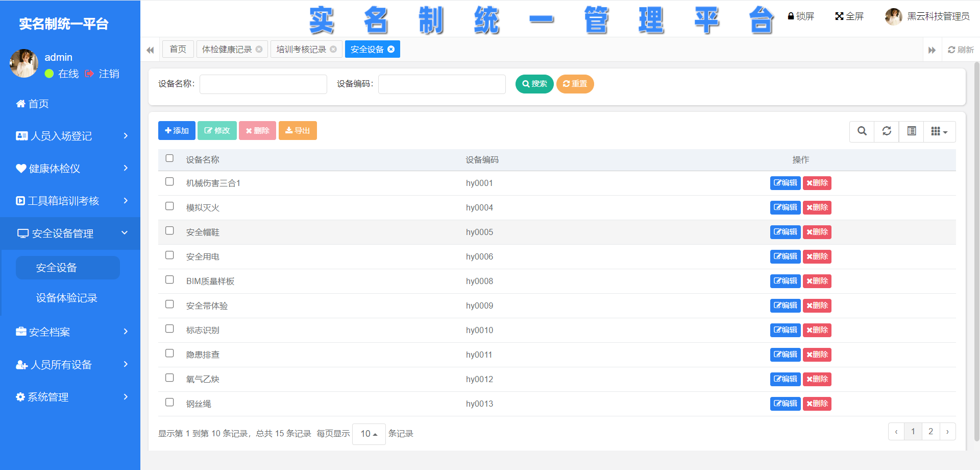This screenshot has height=470, width=980.
Task: Tick the checkbox beside 钢丝绳
Action: [169, 402]
